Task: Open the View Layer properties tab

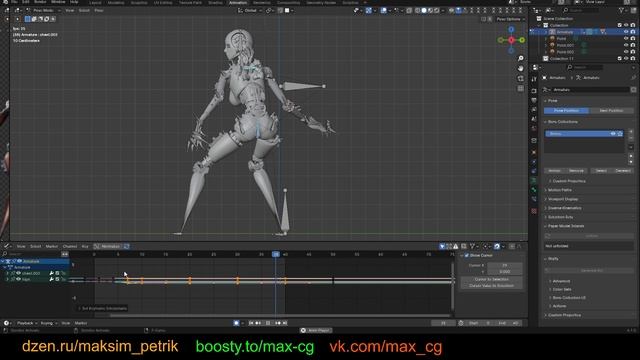Action: 534,110
